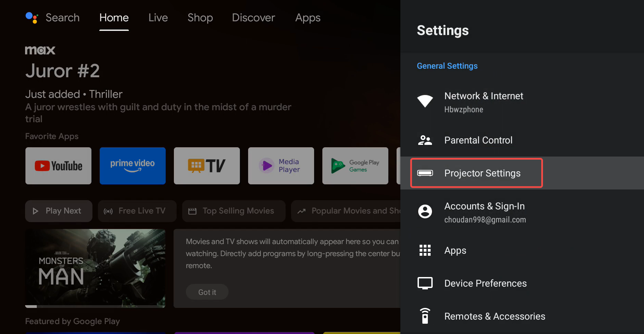
Task: Select Popular Movies and Shows button
Action: coord(346,211)
